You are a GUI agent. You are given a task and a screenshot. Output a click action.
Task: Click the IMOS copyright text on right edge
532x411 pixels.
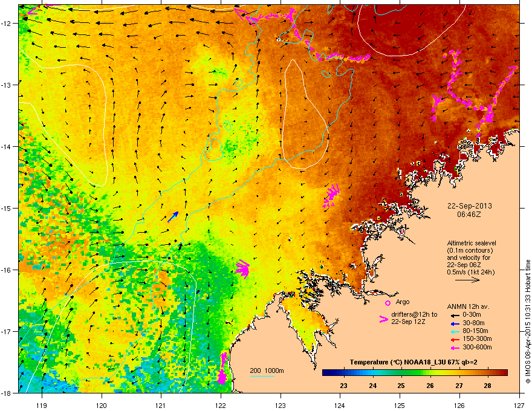528,322
